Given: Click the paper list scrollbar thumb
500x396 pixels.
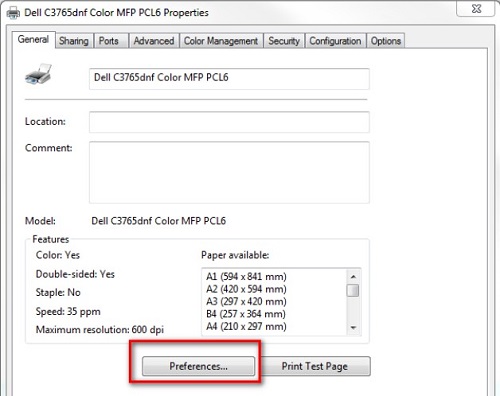Looking at the screenshot, I should click(x=353, y=290).
